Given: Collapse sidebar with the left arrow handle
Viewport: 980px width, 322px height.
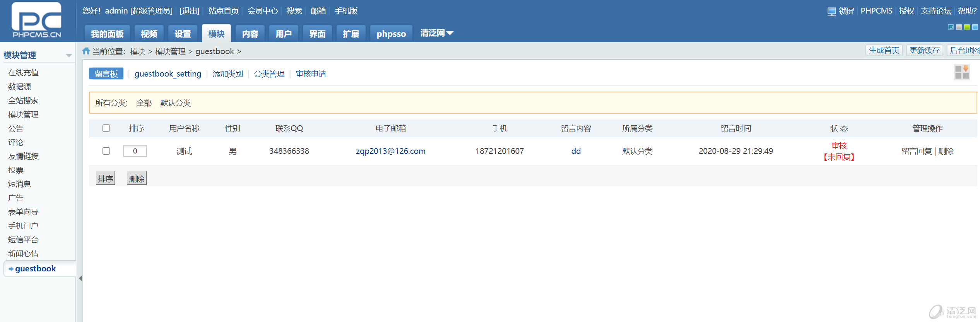Looking at the screenshot, I should 80,278.
